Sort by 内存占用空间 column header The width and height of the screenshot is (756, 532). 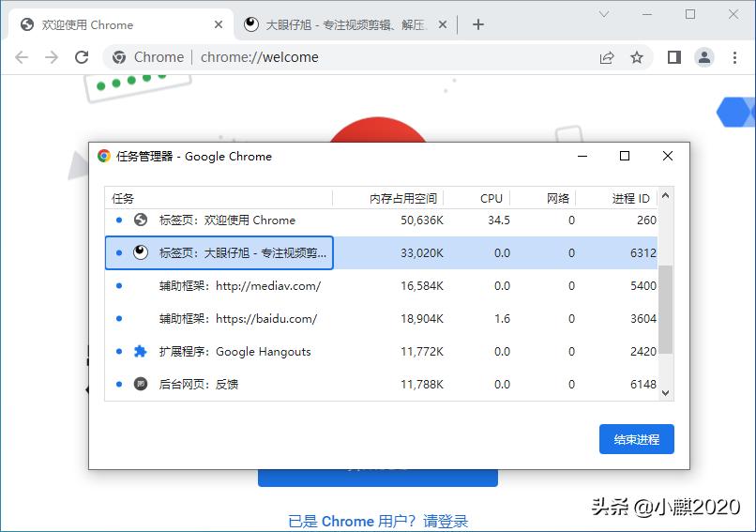click(x=388, y=198)
